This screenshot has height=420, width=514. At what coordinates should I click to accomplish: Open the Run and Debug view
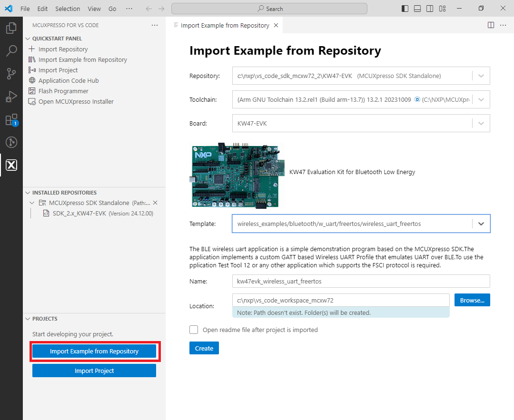(x=11, y=97)
